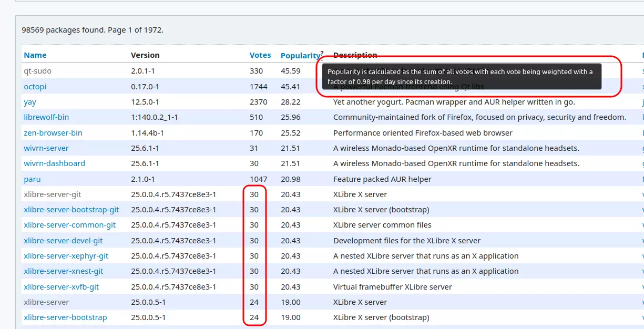Select paru vote count 1047
The width and height of the screenshot is (644, 329).
click(259, 179)
